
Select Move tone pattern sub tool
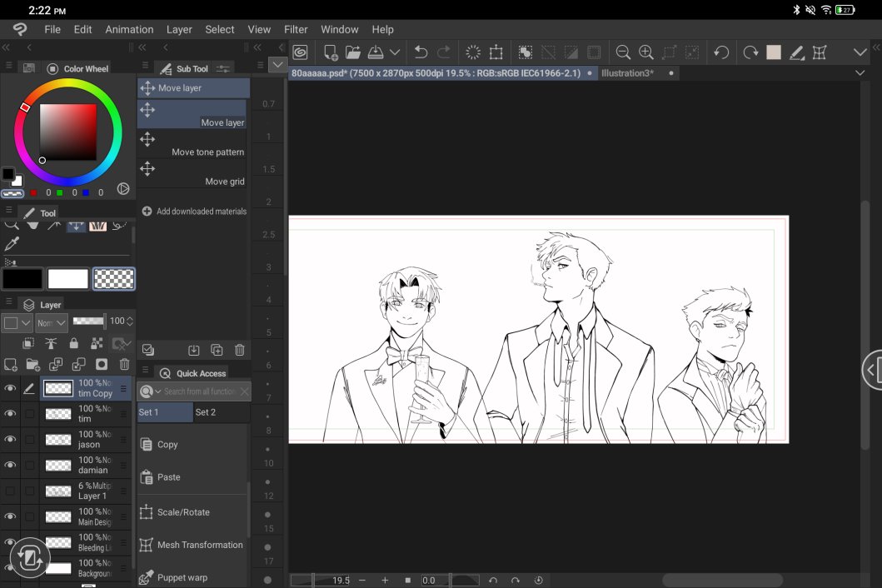192,144
